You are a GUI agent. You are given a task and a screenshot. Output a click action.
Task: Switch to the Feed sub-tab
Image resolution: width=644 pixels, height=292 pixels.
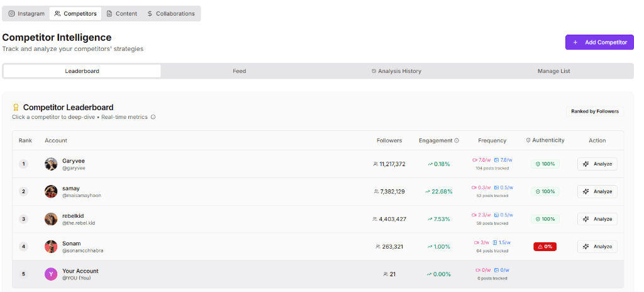[240, 71]
